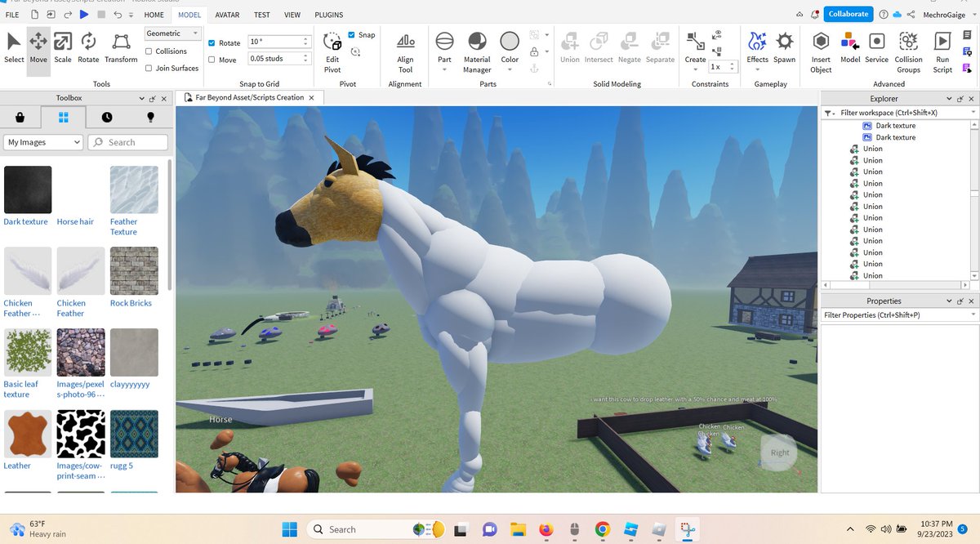The width and height of the screenshot is (980, 544).
Task: Open Chrome from the taskbar
Action: (602, 529)
